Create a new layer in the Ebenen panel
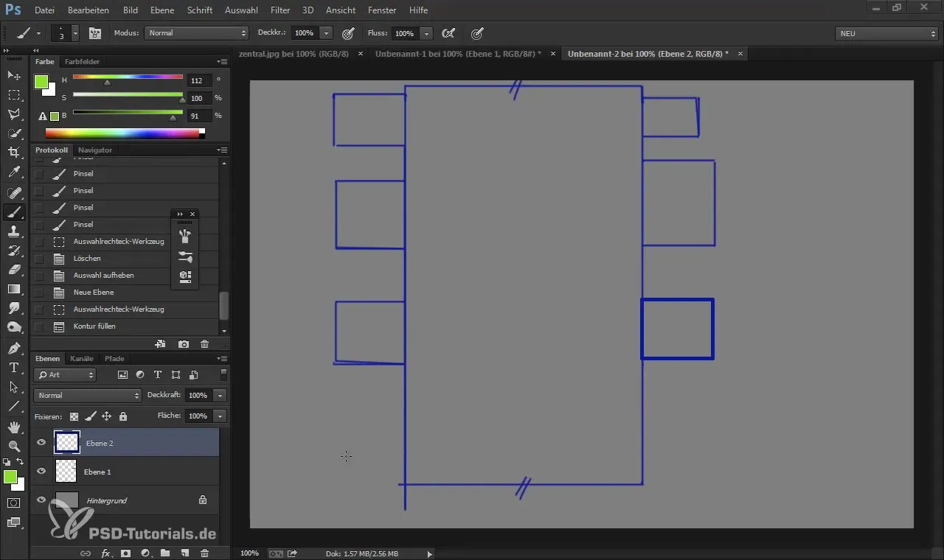The image size is (944, 560). point(185,553)
